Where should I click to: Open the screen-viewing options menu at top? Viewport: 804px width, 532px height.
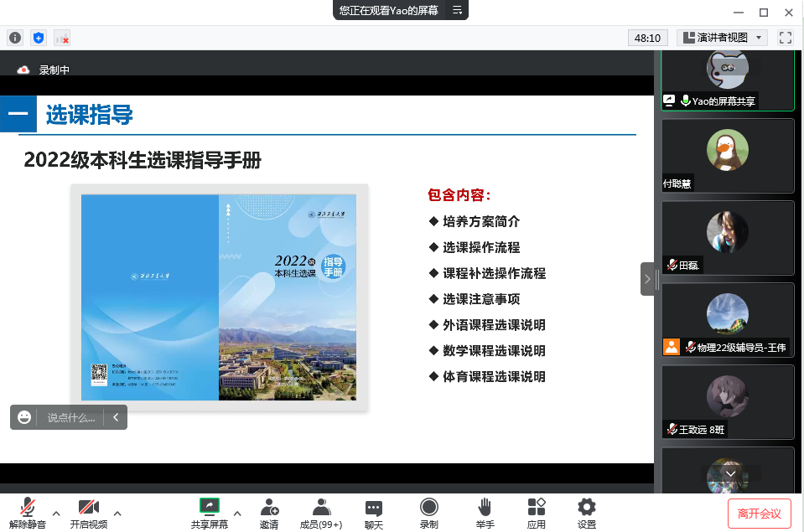[x=458, y=10]
